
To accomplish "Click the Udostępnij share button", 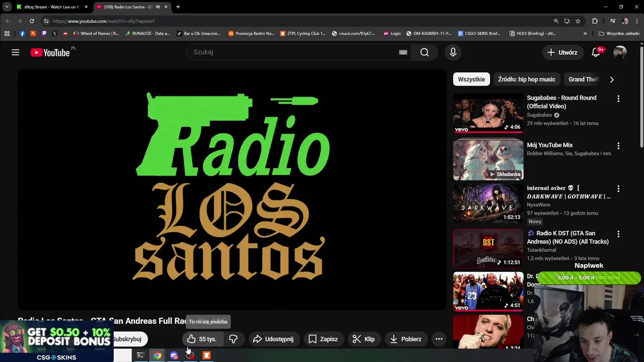I will pyautogui.click(x=273, y=339).
